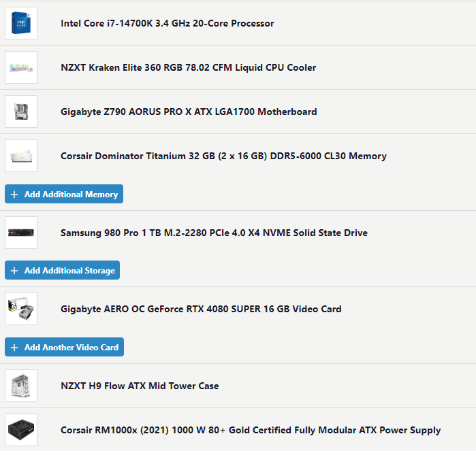Open the Samsung 980 Pro SSD thumbnail
Image resolution: width=476 pixels, height=451 pixels.
[x=21, y=233]
